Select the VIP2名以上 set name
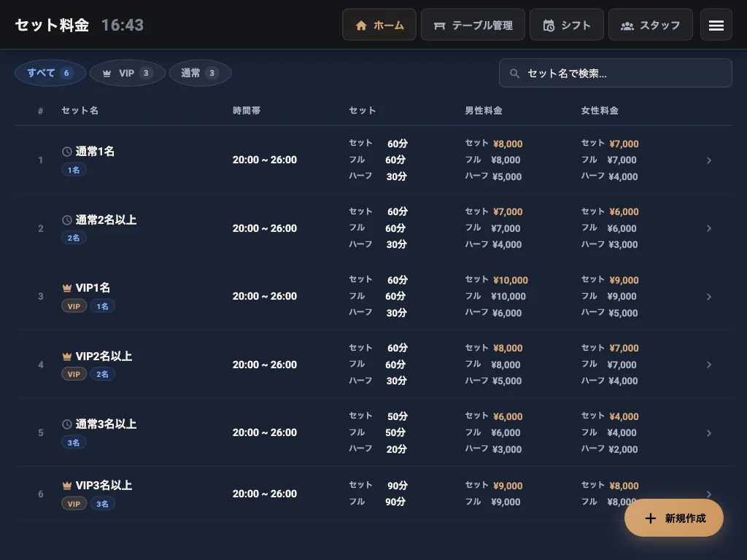747x560 pixels. point(104,356)
